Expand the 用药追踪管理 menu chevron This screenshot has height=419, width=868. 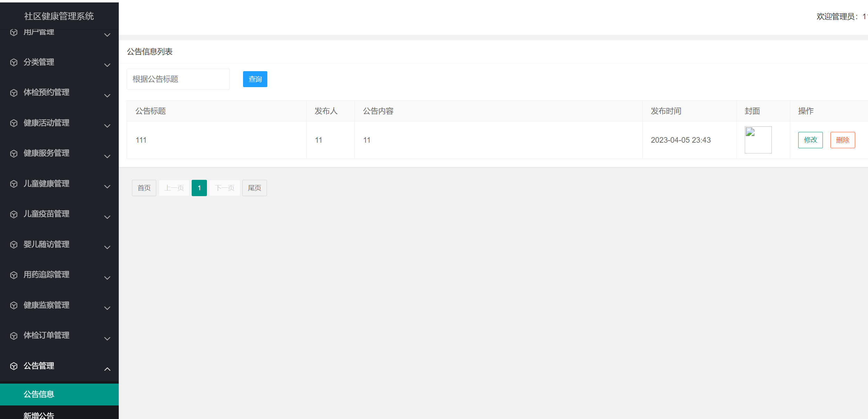107,278
